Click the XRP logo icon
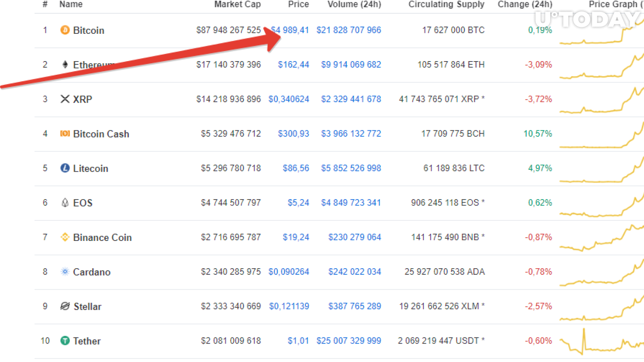 click(65, 99)
